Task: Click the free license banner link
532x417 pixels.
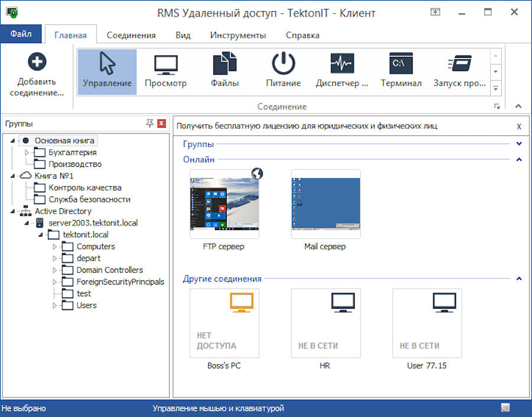Action: coord(307,126)
